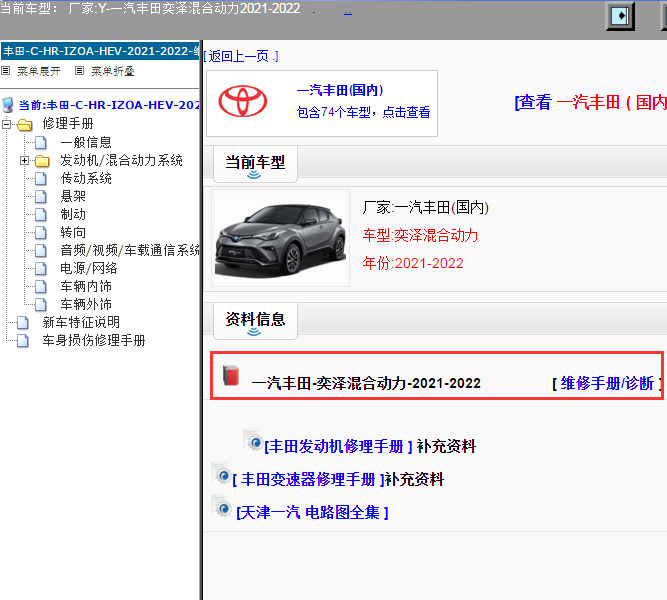Screen dimensions: 667x600
Task: Select 丰田-C-HR-IZOA-HEV-2021-2022 header item
Action: click(100, 51)
